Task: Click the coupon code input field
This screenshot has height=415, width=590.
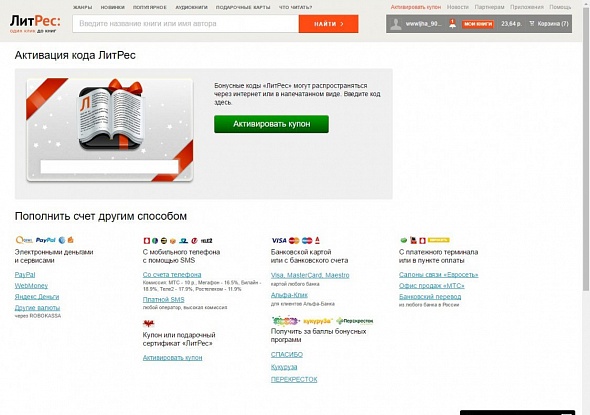Action: [x=109, y=167]
